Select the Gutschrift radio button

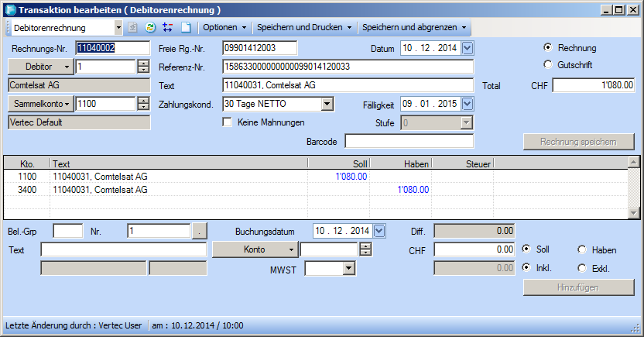[549, 65]
